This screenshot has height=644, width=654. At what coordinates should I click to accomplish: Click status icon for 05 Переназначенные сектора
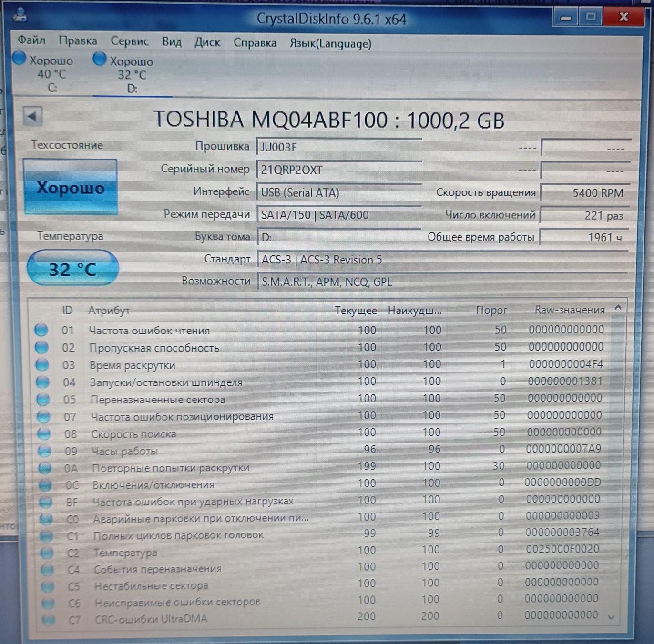point(43,399)
